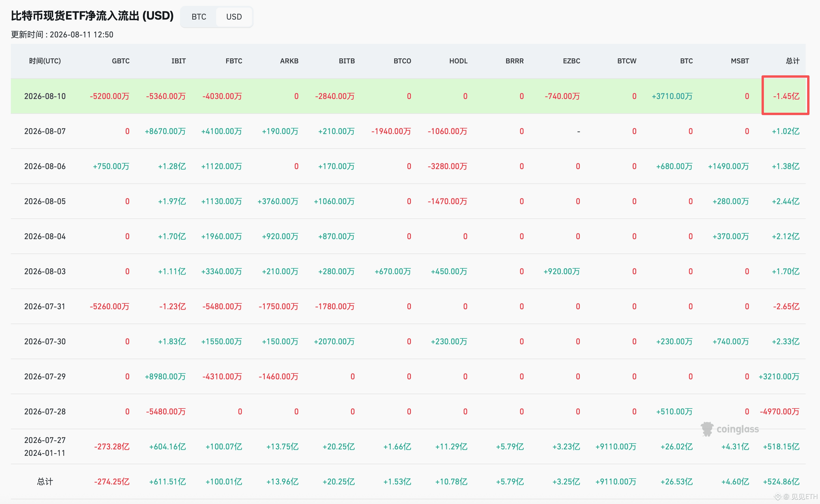Click the ARKB column header
Viewport: 820px width, 504px height.
pos(289,61)
